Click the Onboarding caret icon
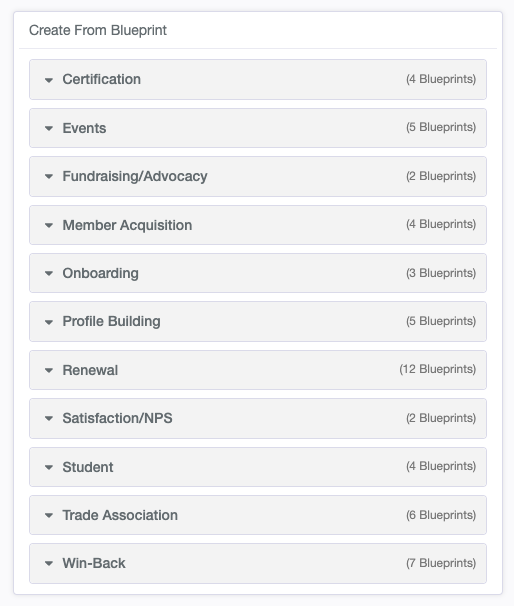This screenshot has width=514, height=606. [x=49, y=274]
